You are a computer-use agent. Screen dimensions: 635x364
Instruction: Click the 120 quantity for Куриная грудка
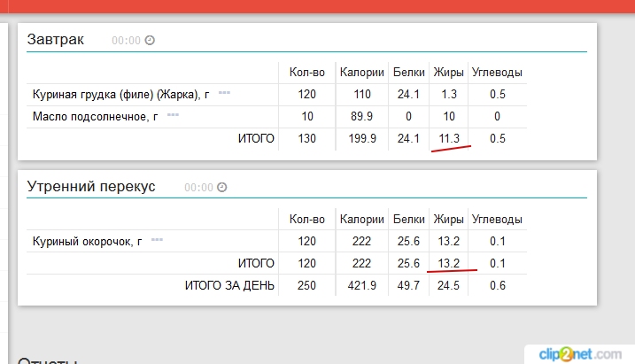pyautogui.click(x=306, y=94)
